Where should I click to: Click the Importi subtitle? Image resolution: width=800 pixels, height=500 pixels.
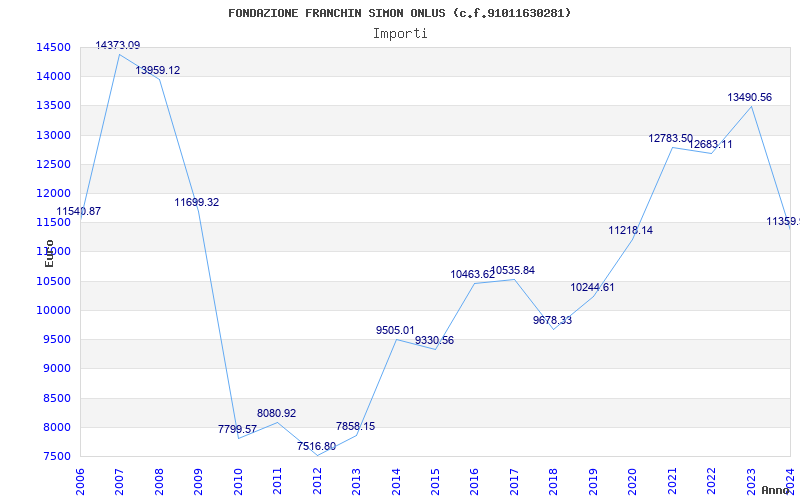[x=400, y=34]
